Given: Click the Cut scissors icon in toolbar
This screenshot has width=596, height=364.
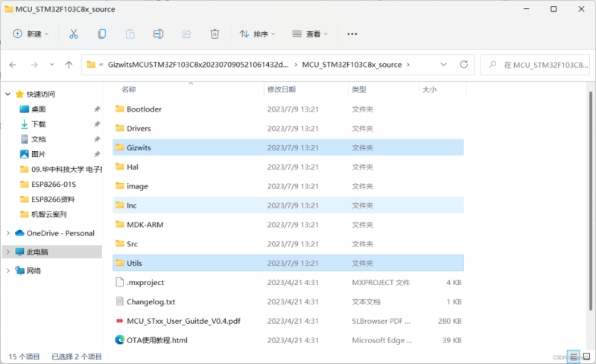Looking at the screenshot, I should pos(73,33).
